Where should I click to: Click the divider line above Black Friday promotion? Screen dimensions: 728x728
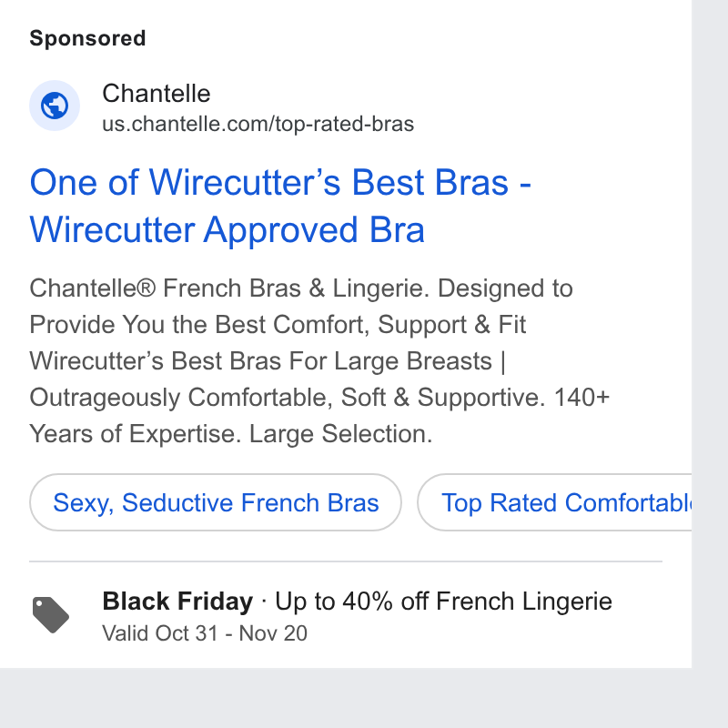pyautogui.click(x=346, y=561)
